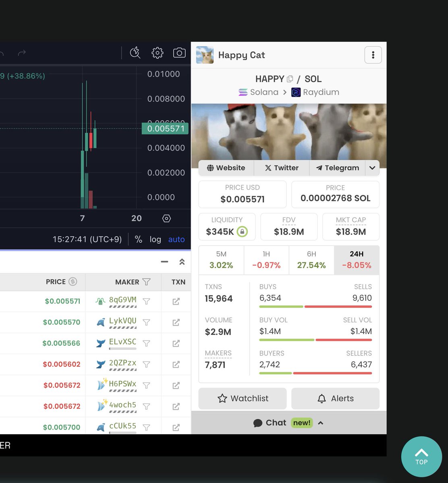Screen dimensions: 448x483
Task: Click the Solana chain link
Action: (259, 92)
